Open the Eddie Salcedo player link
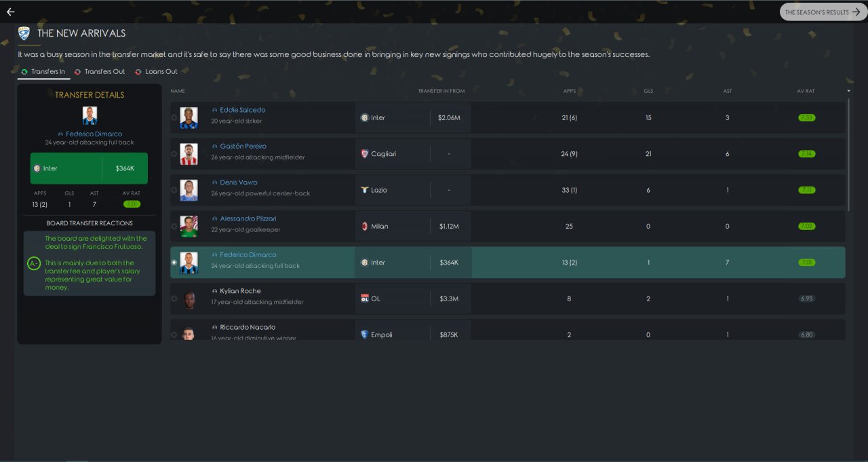 pyautogui.click(x=242, y=110)
